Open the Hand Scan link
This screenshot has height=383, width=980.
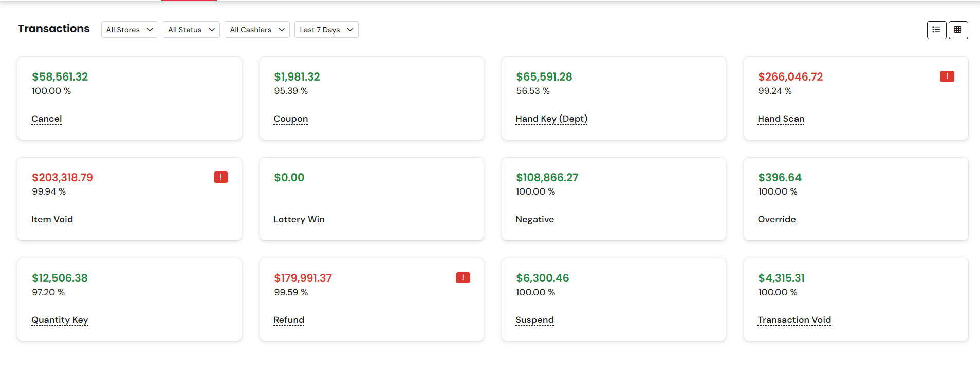click(781, 119)
